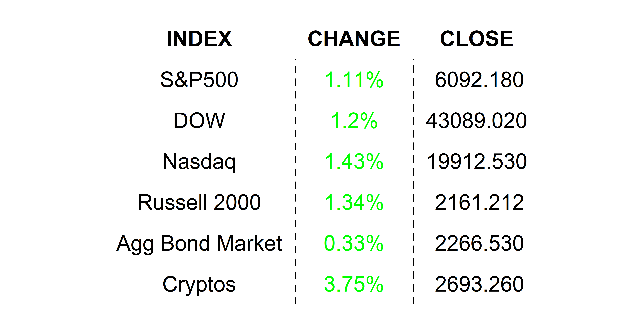Image resolution: width=644 pixels, height=322 pixels.
Task: Click the CHANGE column header
Action: pyautogui.click(x=354, y=39)
